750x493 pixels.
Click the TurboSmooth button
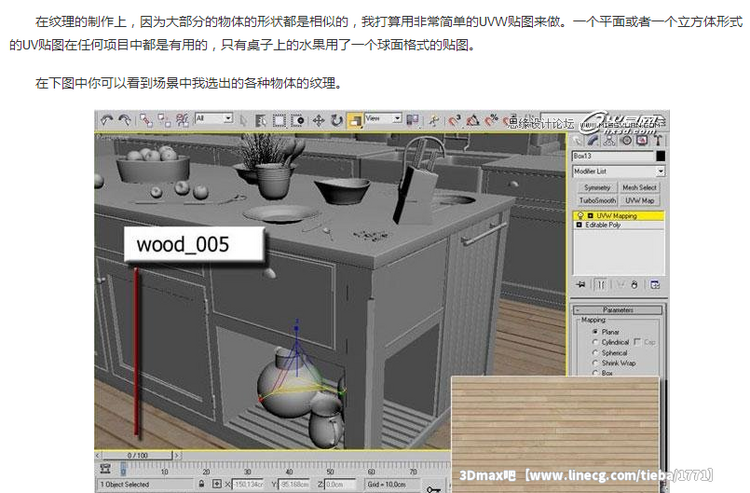(596, 200)
